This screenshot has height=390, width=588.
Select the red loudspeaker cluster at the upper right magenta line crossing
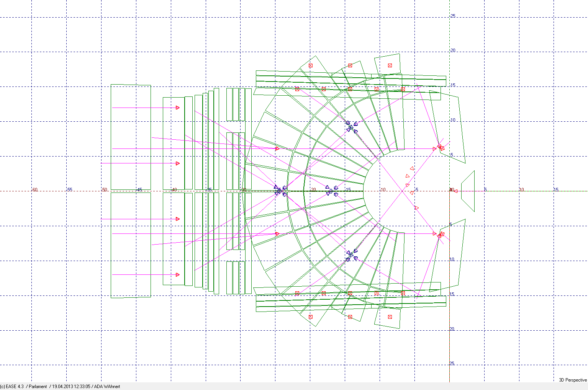[439, 148]
